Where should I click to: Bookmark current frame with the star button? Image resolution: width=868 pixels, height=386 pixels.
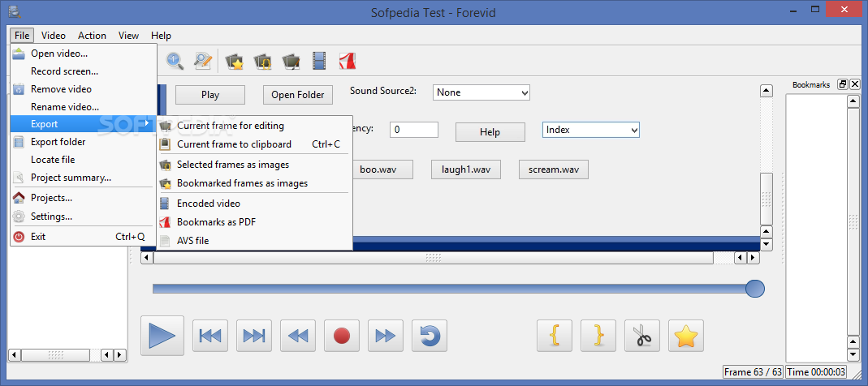[686, 336]
